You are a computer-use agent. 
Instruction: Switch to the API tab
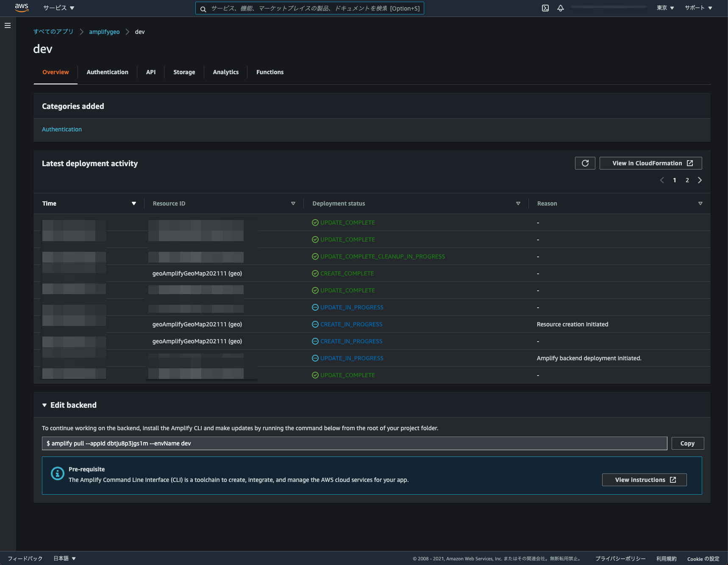[151, 72]
